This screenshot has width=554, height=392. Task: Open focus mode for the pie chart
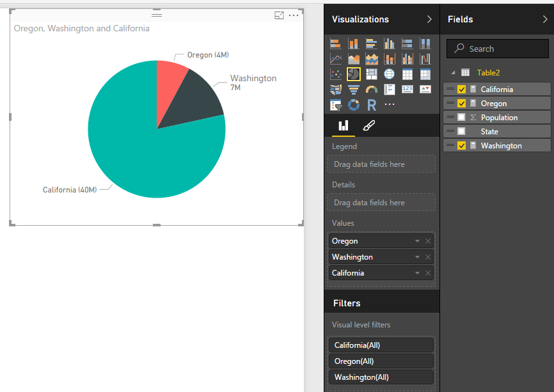coord(279,15)
